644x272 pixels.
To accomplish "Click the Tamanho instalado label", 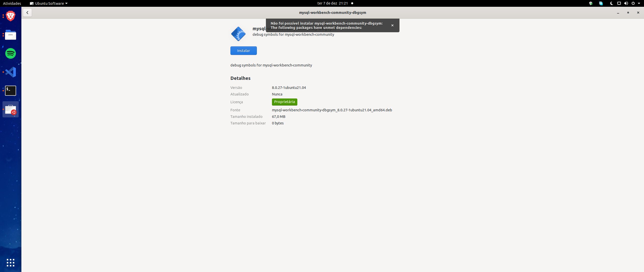I will (x=246, y=117).
